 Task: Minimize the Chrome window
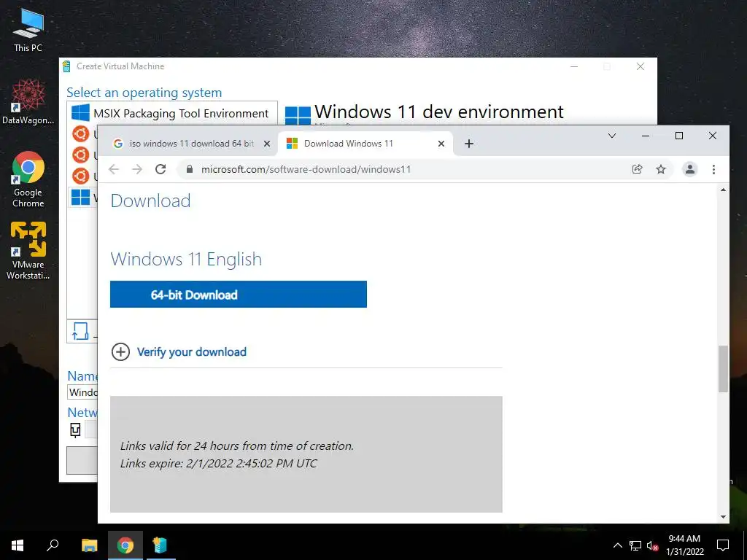646,136
